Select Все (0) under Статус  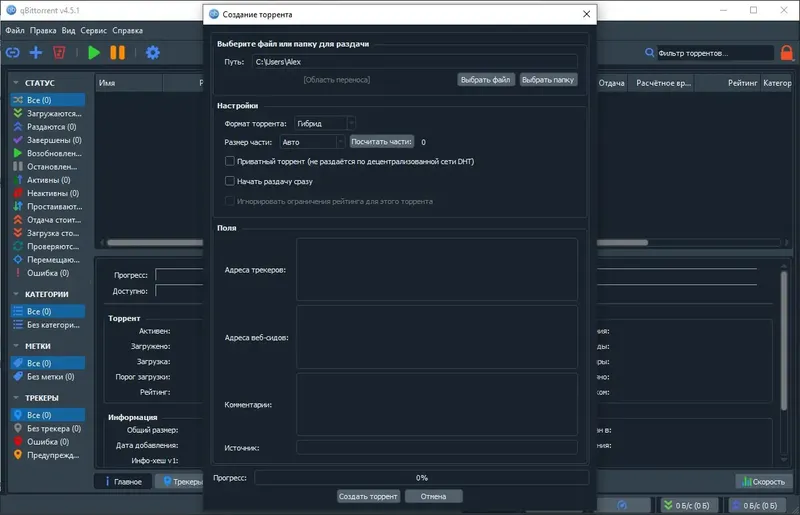click(x=48, y=100)
